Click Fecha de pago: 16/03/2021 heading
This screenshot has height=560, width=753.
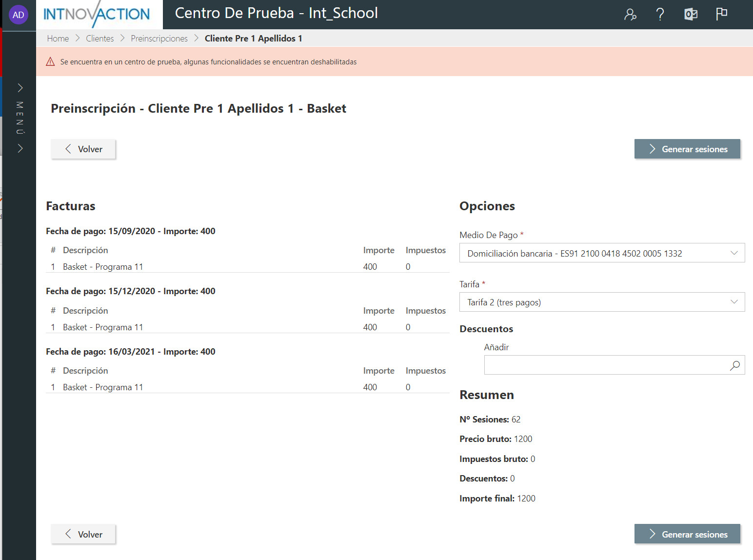click(x=131, y=352)
